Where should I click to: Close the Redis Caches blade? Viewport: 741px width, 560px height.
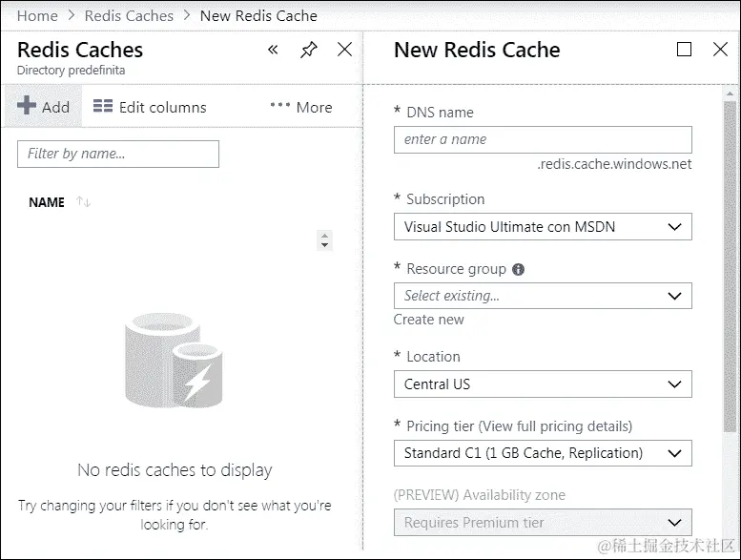click(x=344, y=50)
